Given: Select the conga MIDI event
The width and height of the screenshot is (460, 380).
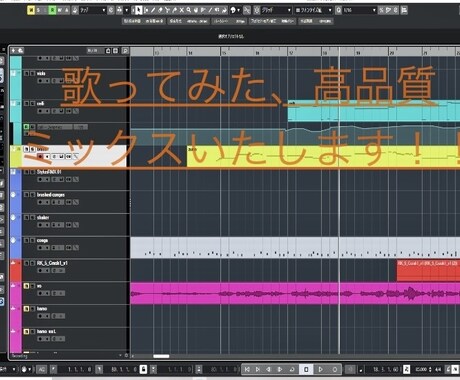Looking at the screenshot, I should (x=295, y=248).
